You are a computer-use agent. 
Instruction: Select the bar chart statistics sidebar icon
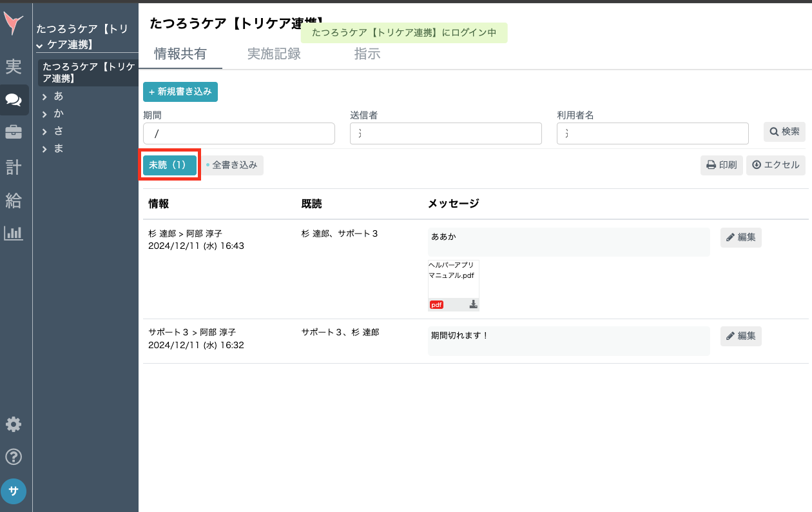pos(14,233)
